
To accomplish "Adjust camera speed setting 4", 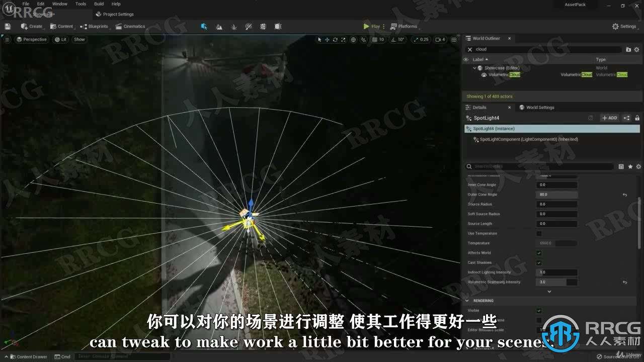I will coord(440,39).
